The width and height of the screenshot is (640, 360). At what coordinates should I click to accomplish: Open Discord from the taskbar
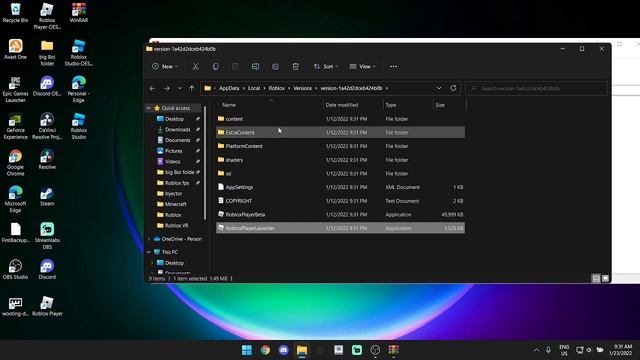coord(284,350)
